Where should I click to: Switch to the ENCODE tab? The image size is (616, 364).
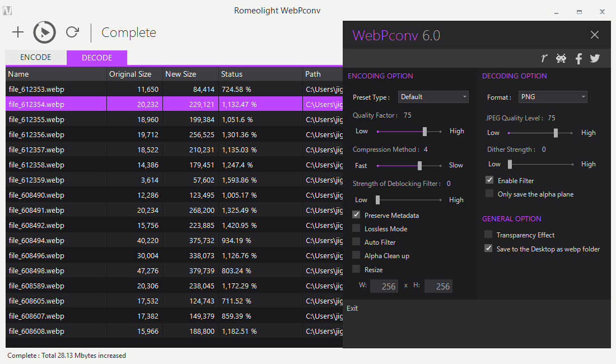click(x=36, y=58)
